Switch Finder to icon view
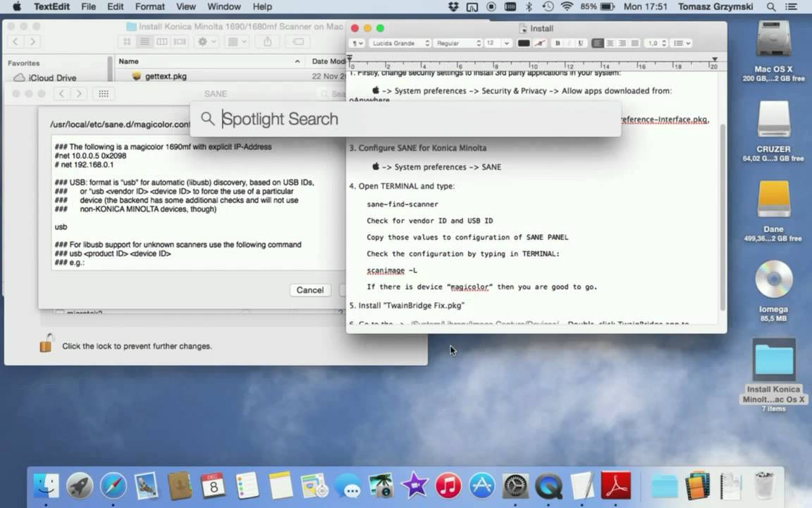The height and width of the screenshot is (508, 812). pyautogui.click(x=127, y=42)
